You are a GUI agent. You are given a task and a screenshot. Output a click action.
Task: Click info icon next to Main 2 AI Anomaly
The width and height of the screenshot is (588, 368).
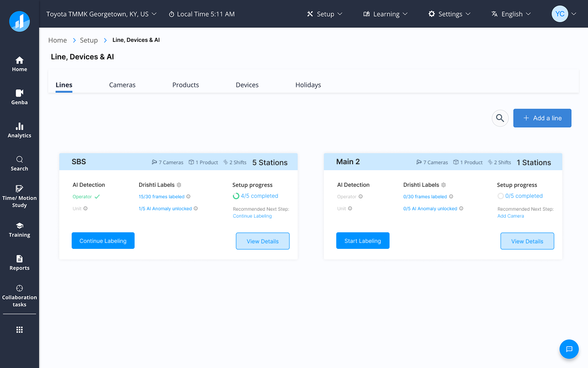coord(461,208)
